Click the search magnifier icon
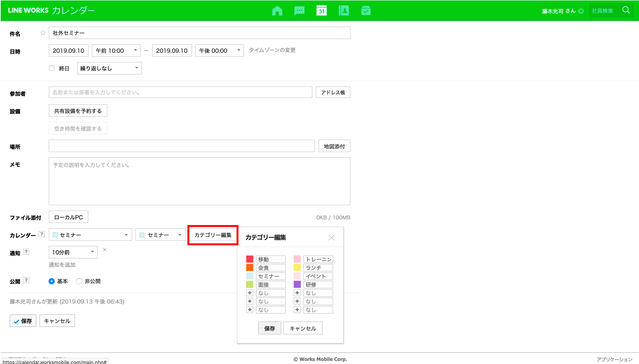This screenshot has height=364, width=639. 626,10
